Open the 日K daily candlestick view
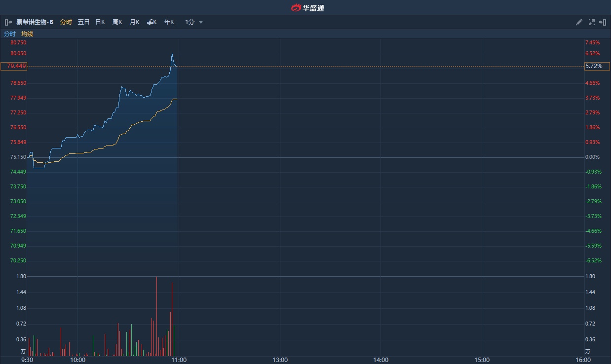Screen dimensions: 611x364 coord(100,22)
